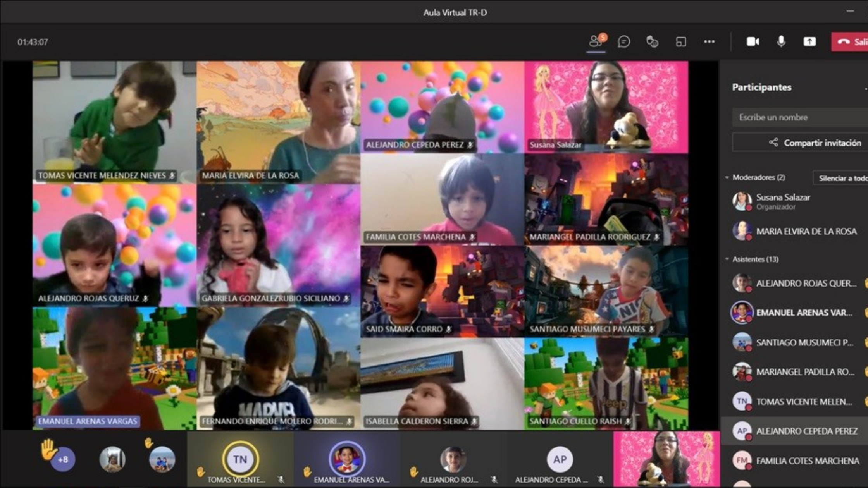Click Susana Salazar's avatar in list
Viewport: 868px width, 488px height.
[x=742, y=201]
